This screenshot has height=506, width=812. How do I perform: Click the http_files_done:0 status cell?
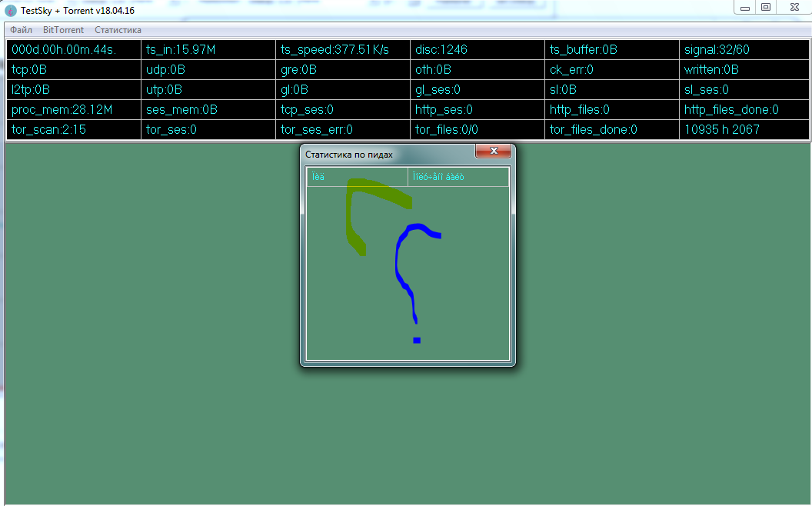tap(744, 110)
